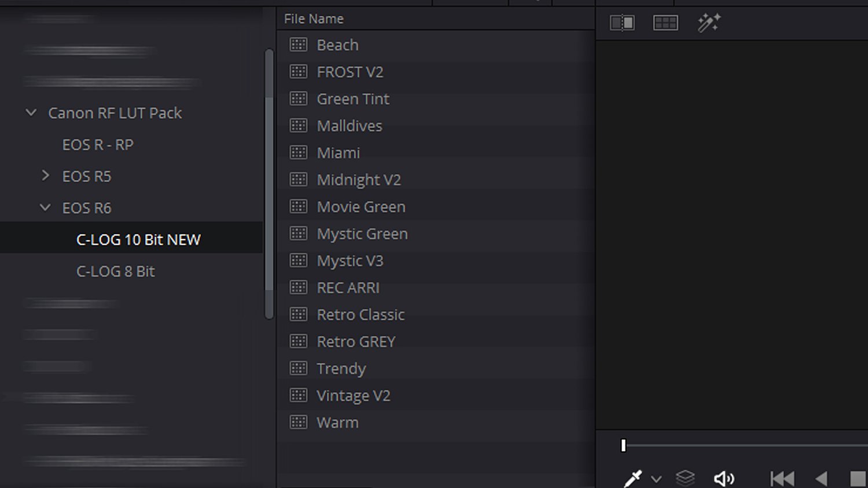Image resolution: width=868 pixels, height=488 pixels.
Task: Select the LUT icon for Warm
Action: (x=299, y=423)
